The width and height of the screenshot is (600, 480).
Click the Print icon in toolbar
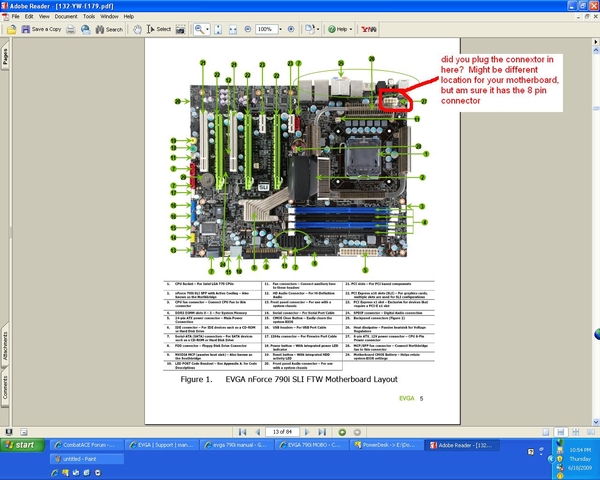point(71,29)
